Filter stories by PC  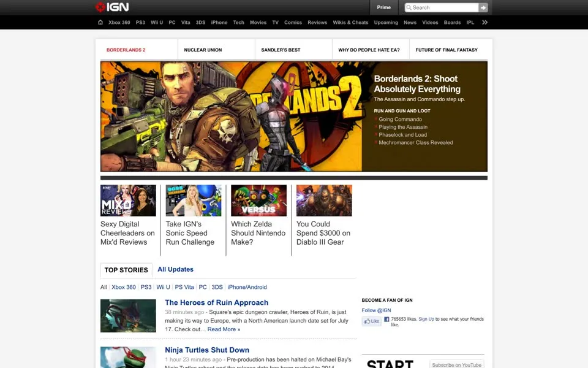pos(203,287)
